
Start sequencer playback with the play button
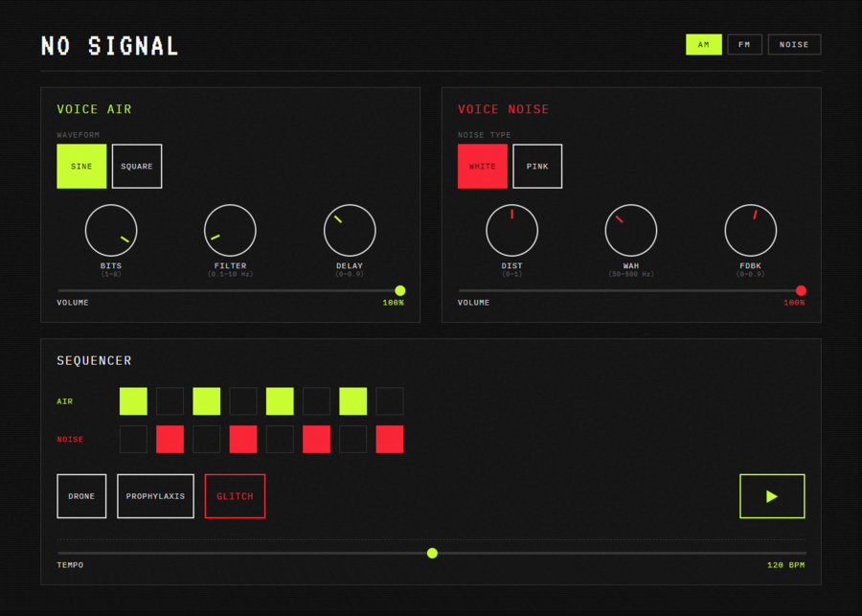(772, 496)
